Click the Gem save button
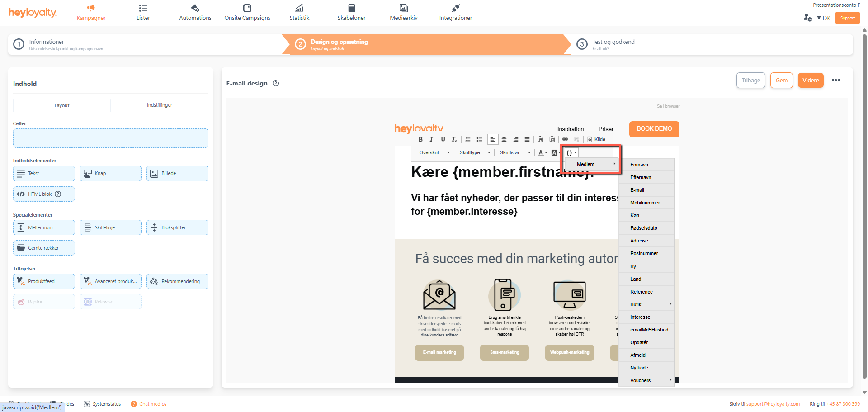 click(781, 81)
